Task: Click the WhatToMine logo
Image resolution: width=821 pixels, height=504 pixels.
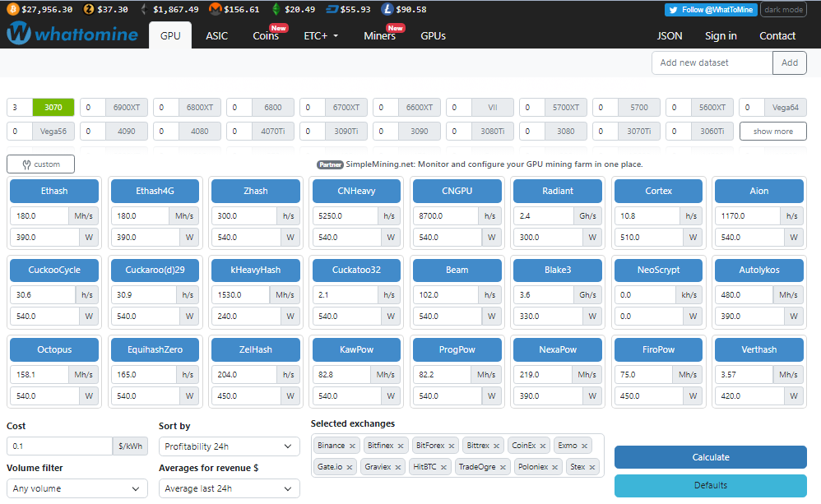Action: (x=72, y=34)
